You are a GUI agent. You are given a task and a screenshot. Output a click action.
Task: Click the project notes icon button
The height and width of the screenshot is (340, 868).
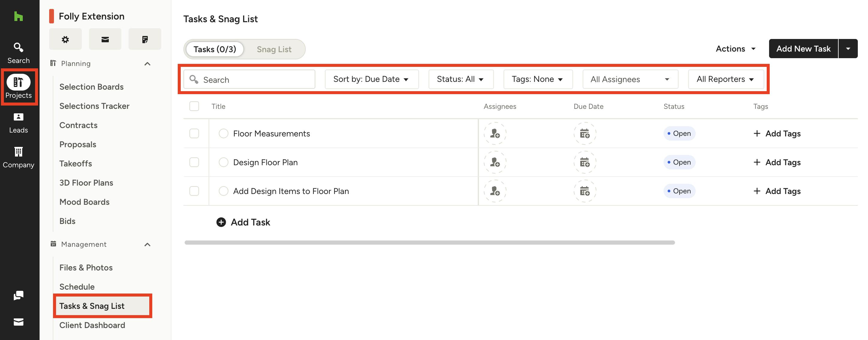coord(144,39)
